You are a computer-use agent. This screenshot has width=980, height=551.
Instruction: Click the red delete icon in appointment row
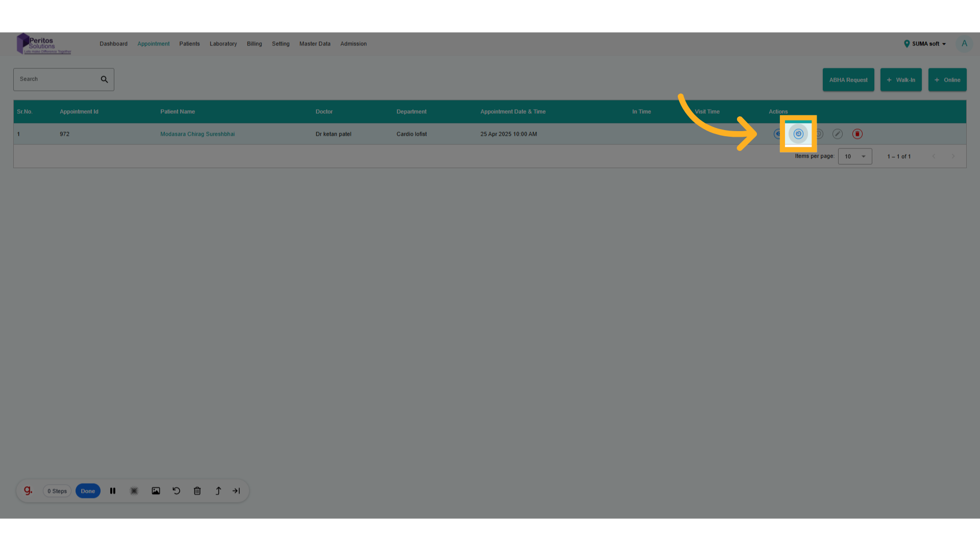857,134
